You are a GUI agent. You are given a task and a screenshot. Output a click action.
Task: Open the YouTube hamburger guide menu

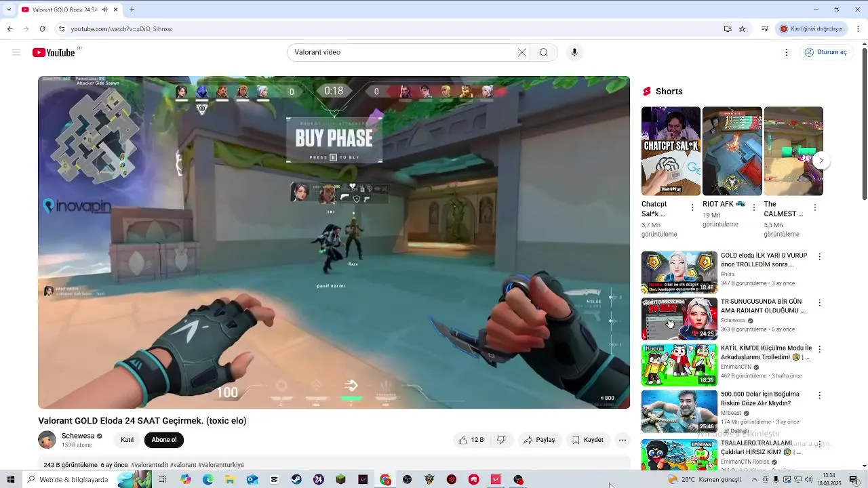pyautogui.click(x=16, y=52)
